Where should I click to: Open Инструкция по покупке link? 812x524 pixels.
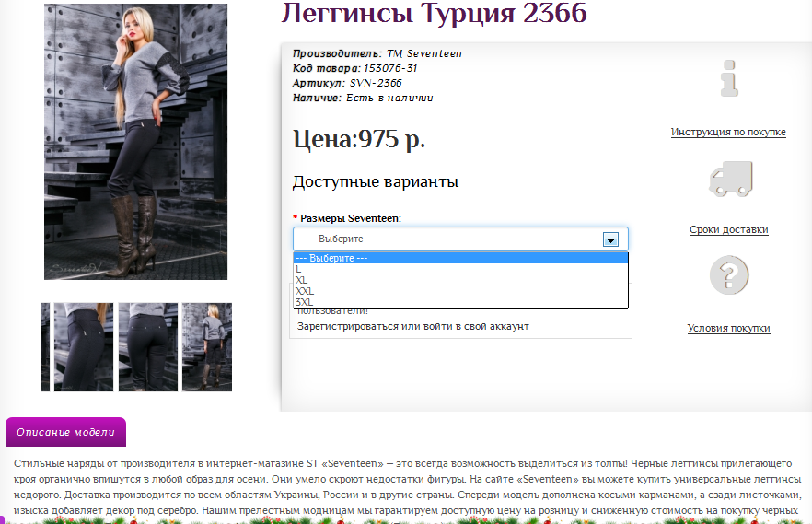click(728, 132)
